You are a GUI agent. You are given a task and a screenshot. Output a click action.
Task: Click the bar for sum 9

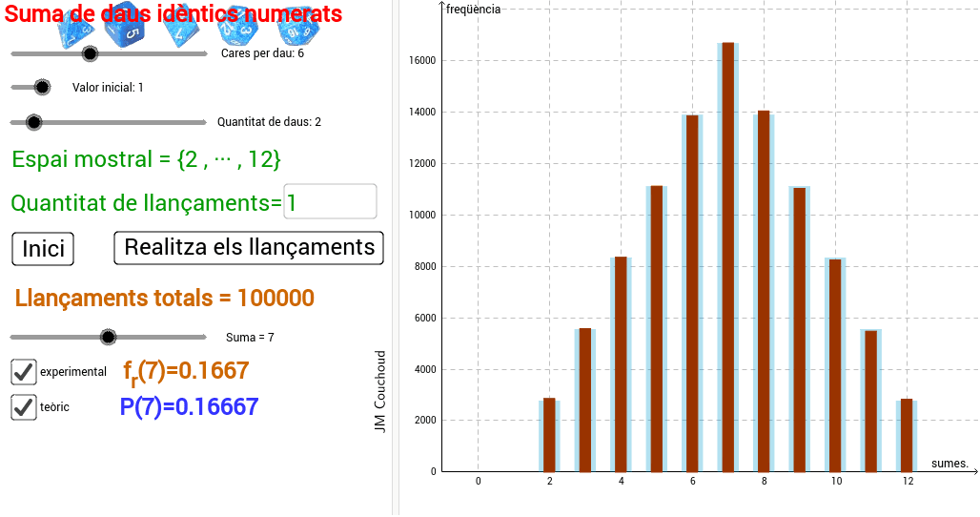[x=800, y=329]
